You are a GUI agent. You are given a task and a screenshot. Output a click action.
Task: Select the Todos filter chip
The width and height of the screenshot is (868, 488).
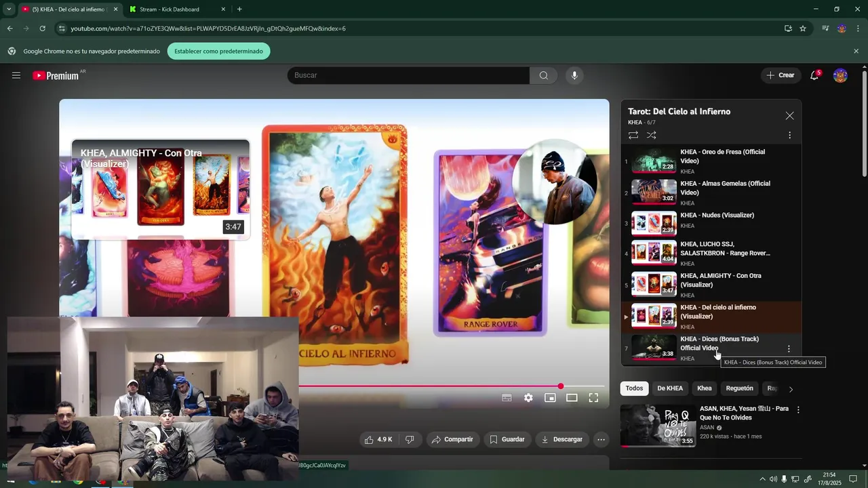click(x=634, y=388)
